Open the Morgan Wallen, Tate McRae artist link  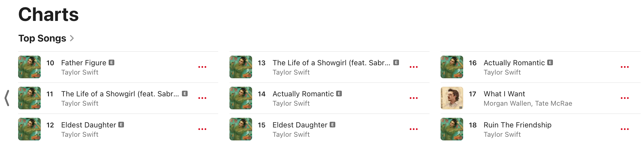(528, 103)
